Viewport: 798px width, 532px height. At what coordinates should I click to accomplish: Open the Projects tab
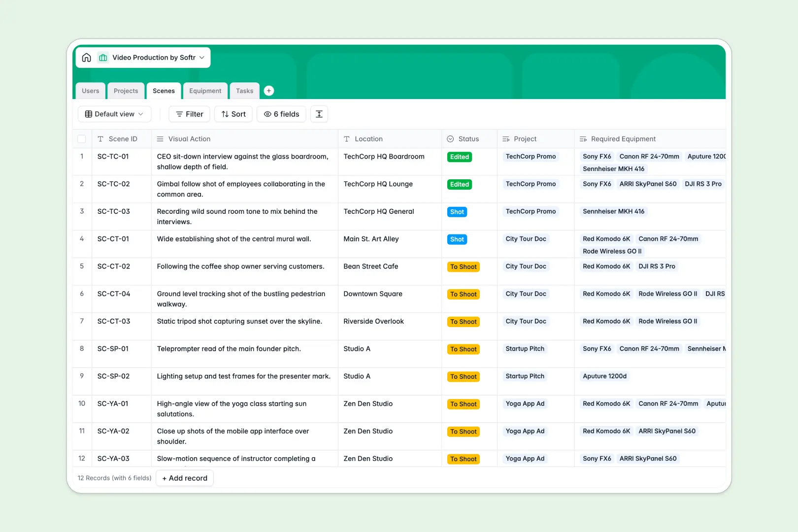point(126,91)
